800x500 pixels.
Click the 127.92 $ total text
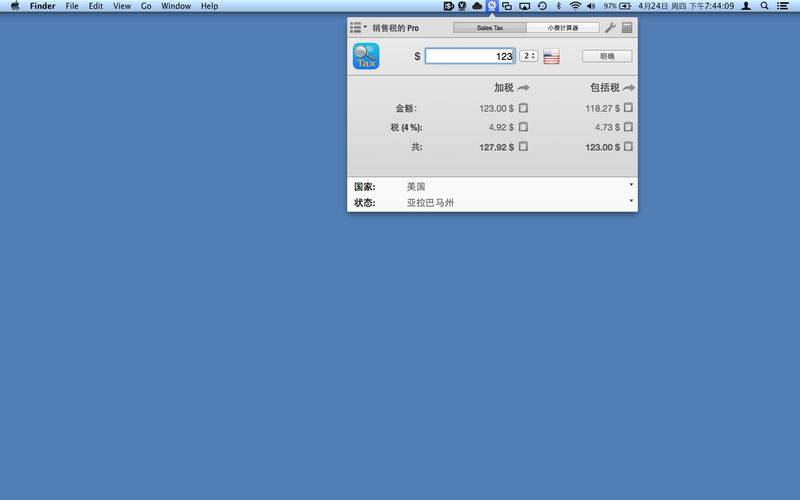pyautogui.click(x=496, y=147)
